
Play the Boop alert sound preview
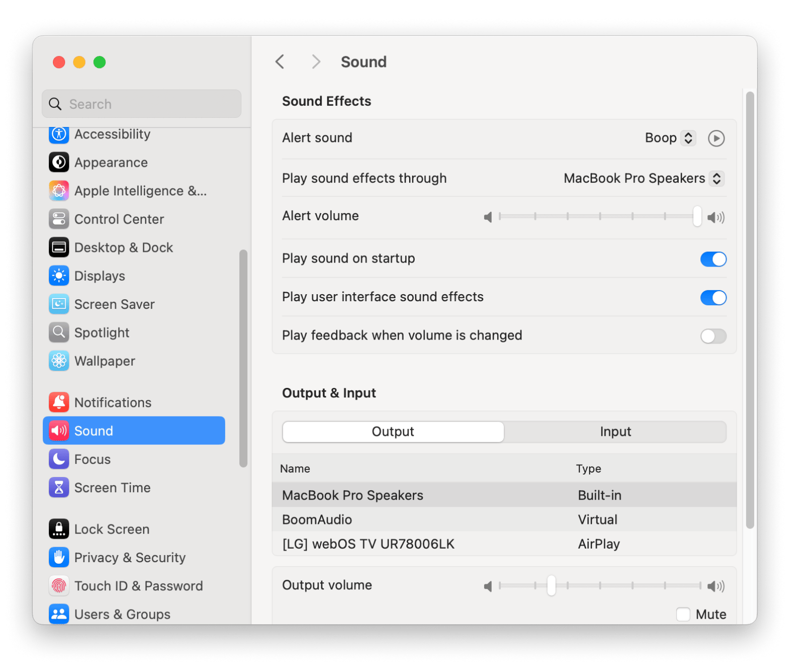pos(716,138)
